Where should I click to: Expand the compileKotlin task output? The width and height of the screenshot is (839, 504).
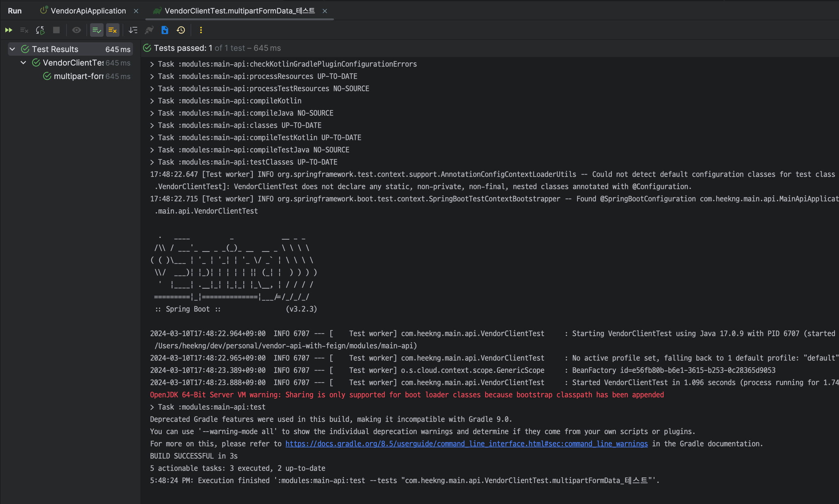152,101
